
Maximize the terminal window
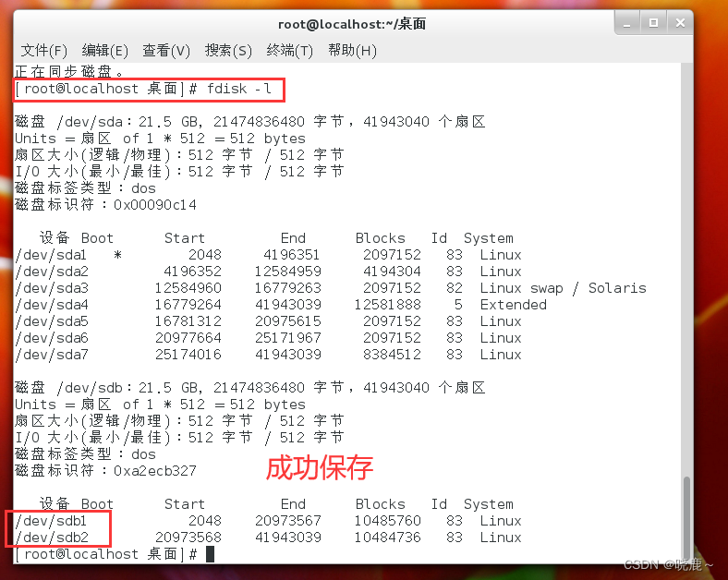tap(654, 23)
